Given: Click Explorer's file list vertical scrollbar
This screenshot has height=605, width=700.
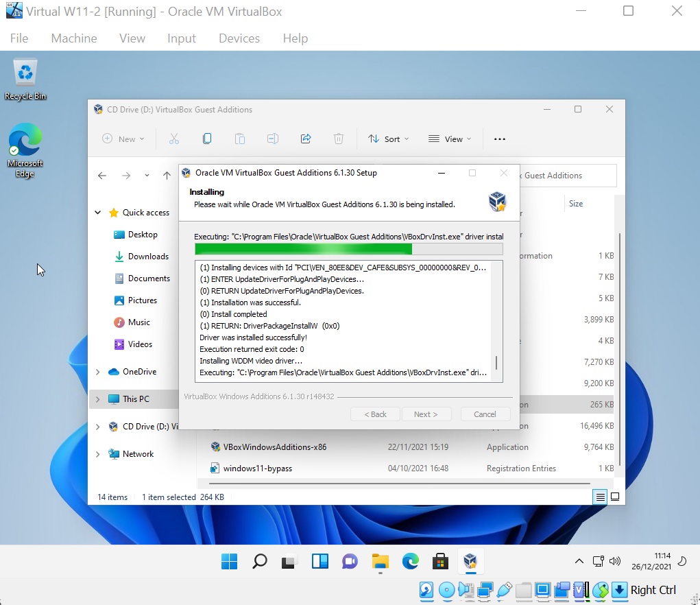Looking at the screenshot, I should click(x=620, y=349).
